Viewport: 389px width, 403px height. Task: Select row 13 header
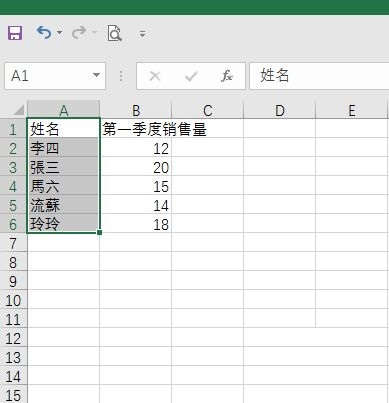tap(13, 357)
